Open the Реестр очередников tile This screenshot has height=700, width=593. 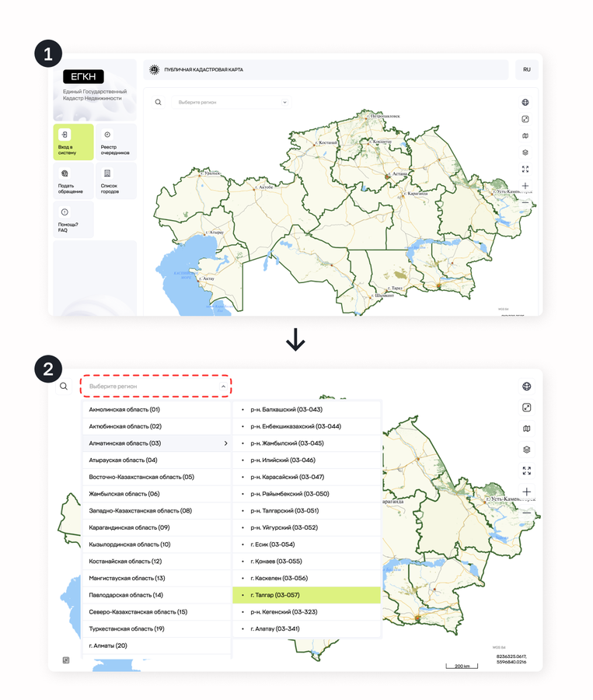coord(116,142)
